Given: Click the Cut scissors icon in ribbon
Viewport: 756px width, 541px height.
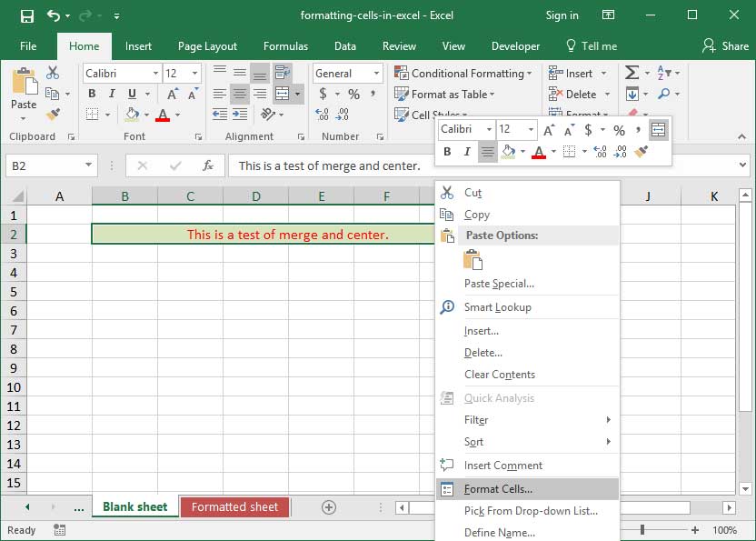Looking at the screenshot, I should pos(53,73).
